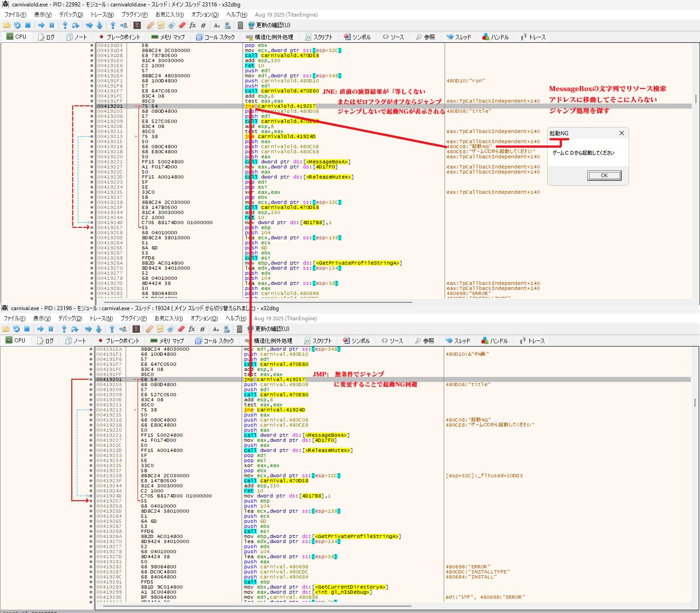Image resolution: width=700 pixels, height=613 pixels.
Task: Click ReleaseMutex call line in carnival.exe disassembly
Action: pos(298,451)
